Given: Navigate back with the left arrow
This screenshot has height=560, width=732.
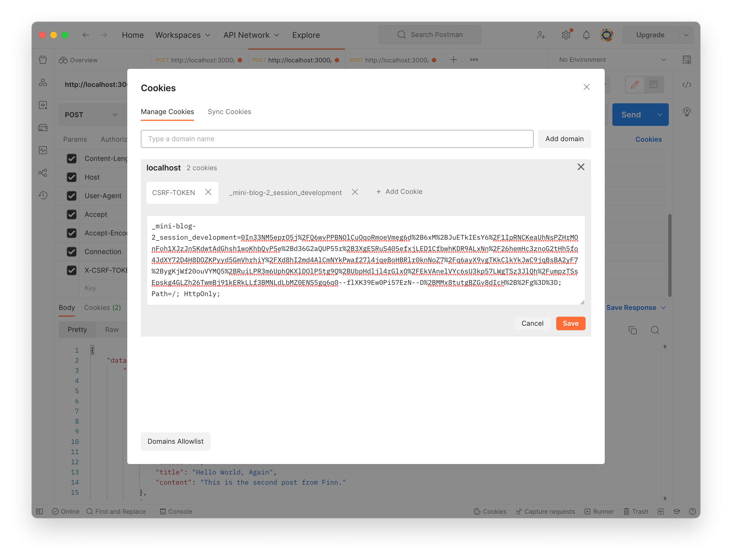Looking at the screenshot, I should click(86, 35).
